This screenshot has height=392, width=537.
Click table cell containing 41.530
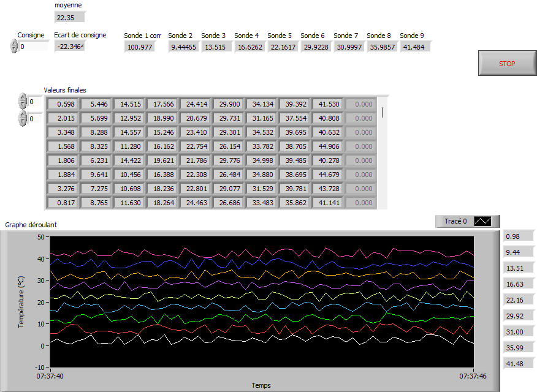point(328,104)
